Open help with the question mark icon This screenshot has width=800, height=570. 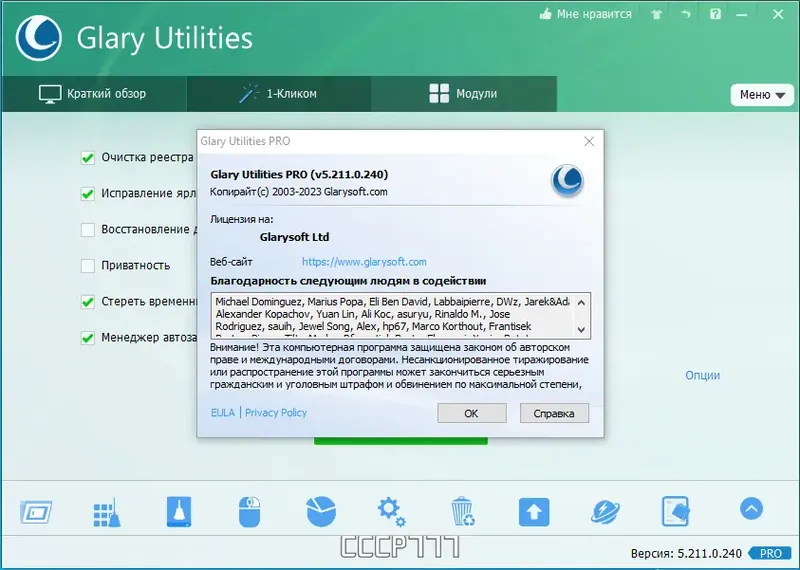(x=715, y=14)
